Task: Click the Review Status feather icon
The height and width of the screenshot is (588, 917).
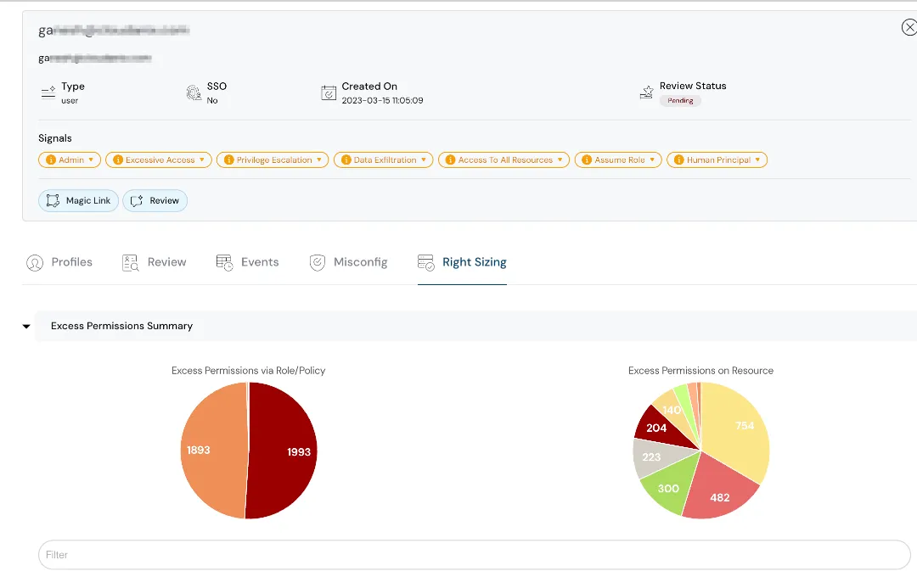Action: [644, 91]
